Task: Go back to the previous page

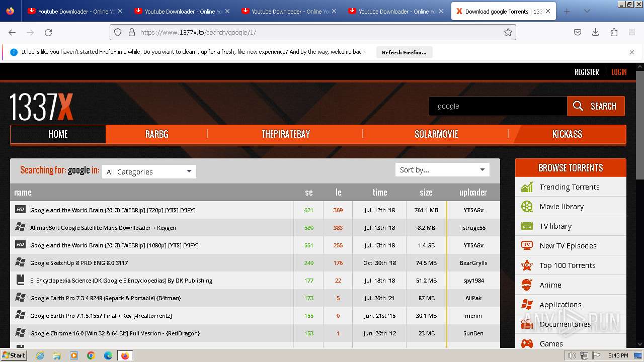Action: tap(12, 32)
